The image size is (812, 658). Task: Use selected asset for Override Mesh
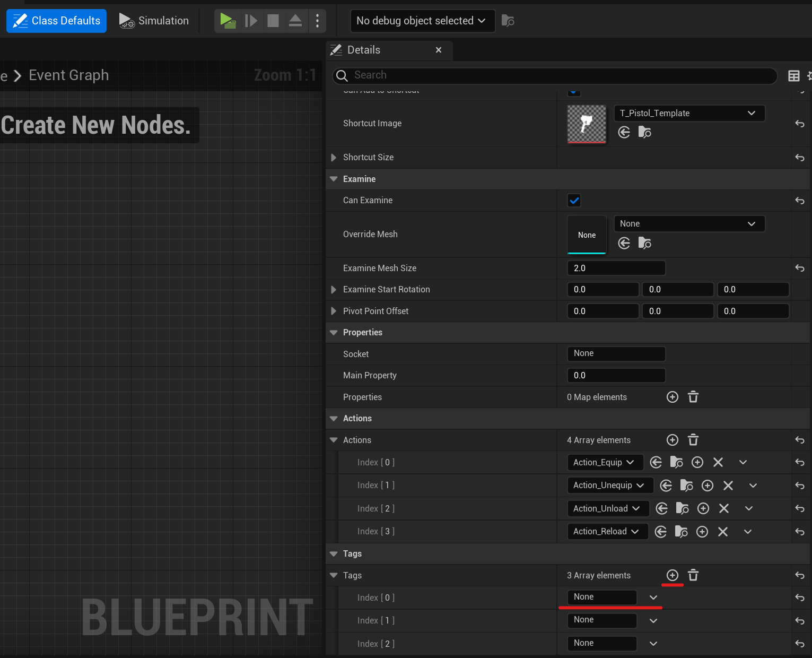624,243
